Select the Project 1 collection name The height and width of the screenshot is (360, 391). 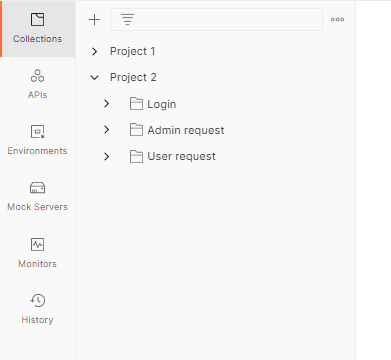pos(132,51)
